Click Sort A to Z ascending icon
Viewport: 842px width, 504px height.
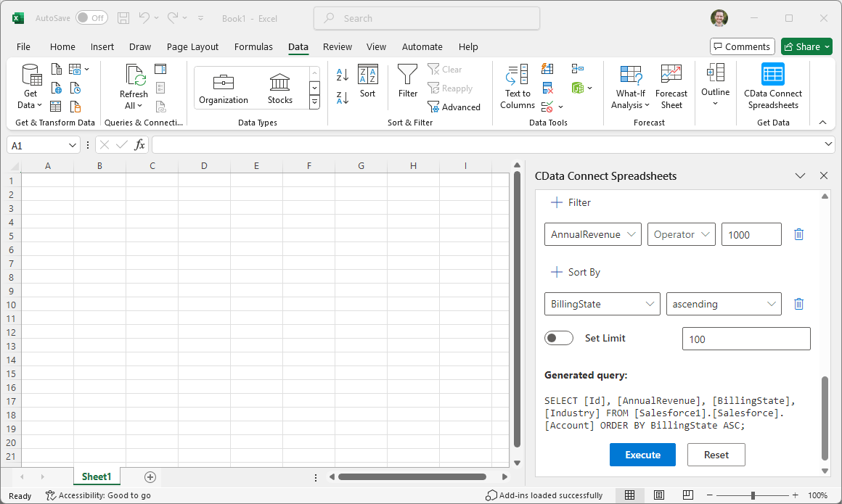[343, 75]
